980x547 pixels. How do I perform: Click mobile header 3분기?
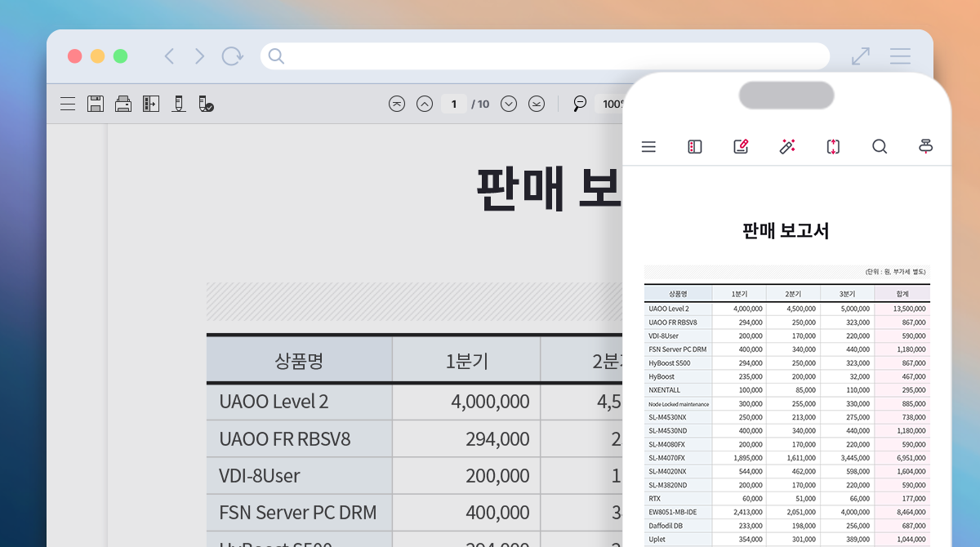847,294
